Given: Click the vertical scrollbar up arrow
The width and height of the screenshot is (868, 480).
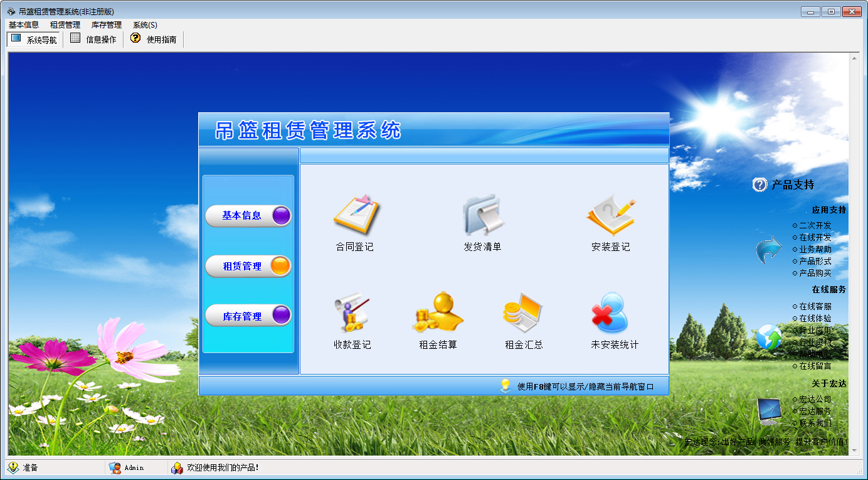Looking at the screenshot, I should [854, 58].
